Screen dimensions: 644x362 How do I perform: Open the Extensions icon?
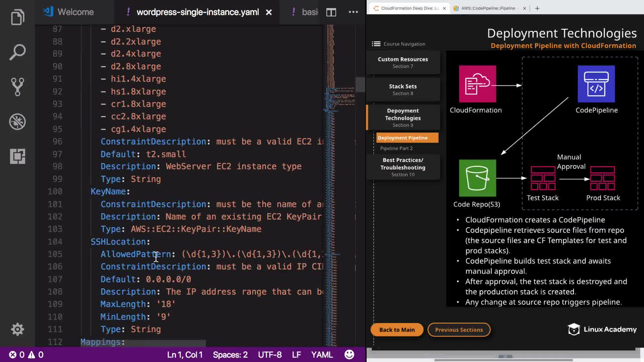pyautogui.click(x=17, y=156)
